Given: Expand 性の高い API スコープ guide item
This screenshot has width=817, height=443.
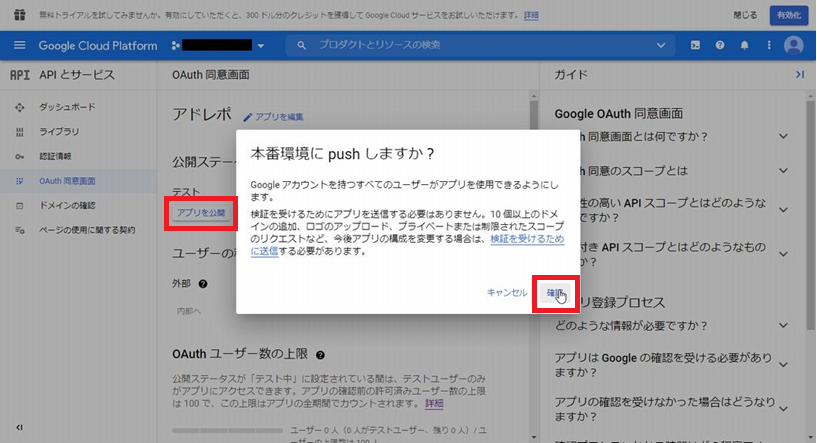Looking at the screenshot, I should pyautogui.click(x=783, y=210).
